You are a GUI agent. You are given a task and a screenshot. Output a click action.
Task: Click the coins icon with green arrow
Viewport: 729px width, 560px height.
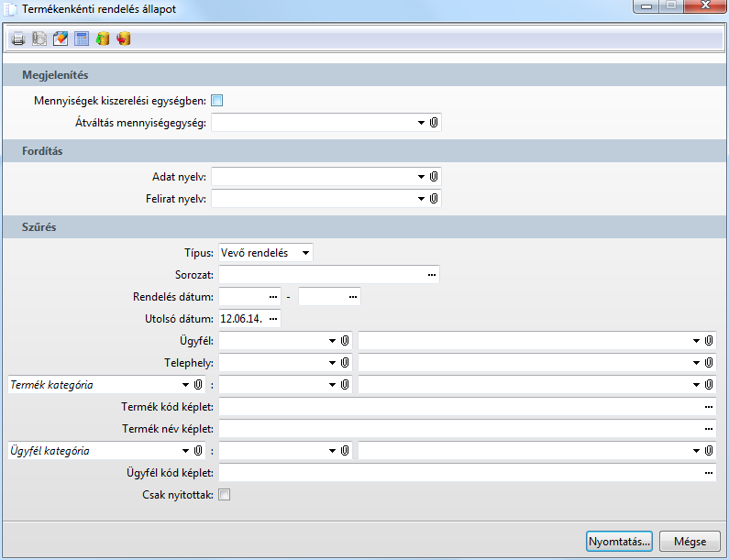103,38
